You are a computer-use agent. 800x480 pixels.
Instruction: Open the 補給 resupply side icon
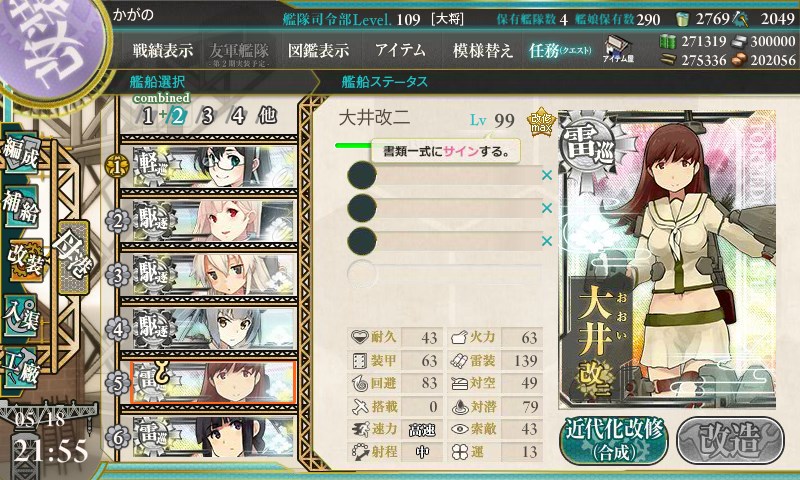pos(21,207)
